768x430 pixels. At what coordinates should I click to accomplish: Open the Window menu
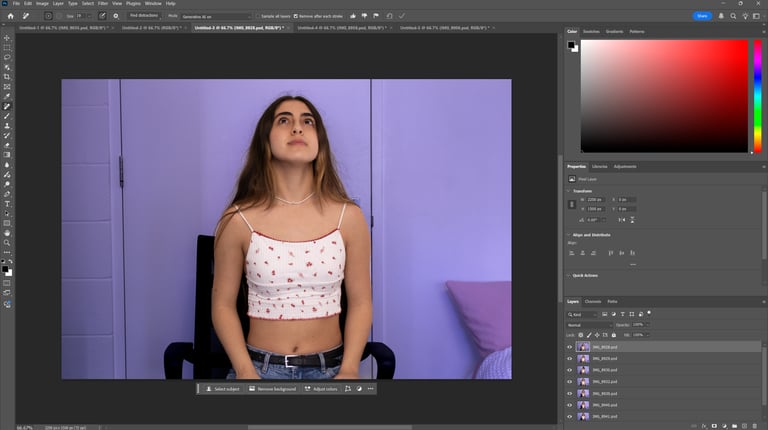pyautogui.click(x=153, y=3)
